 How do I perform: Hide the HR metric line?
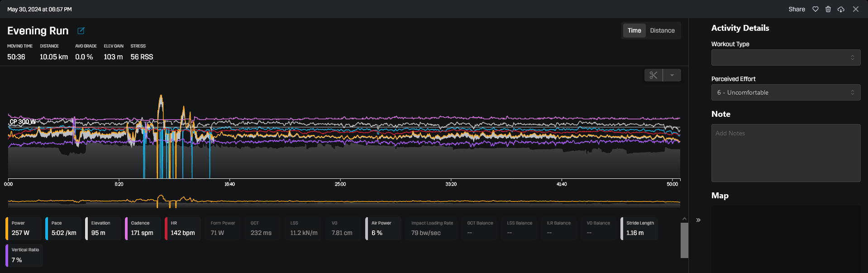pyautogui.click(x=183, y=228)
